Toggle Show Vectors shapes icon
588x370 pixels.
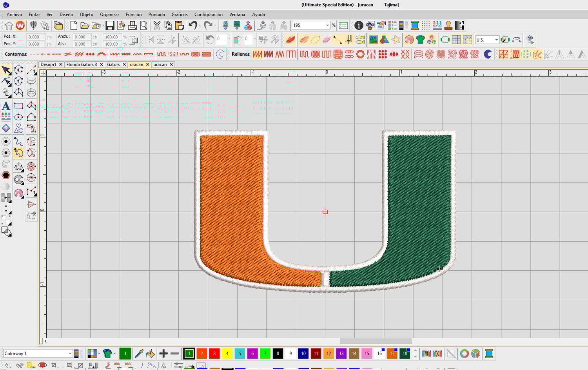pos(385,40)
